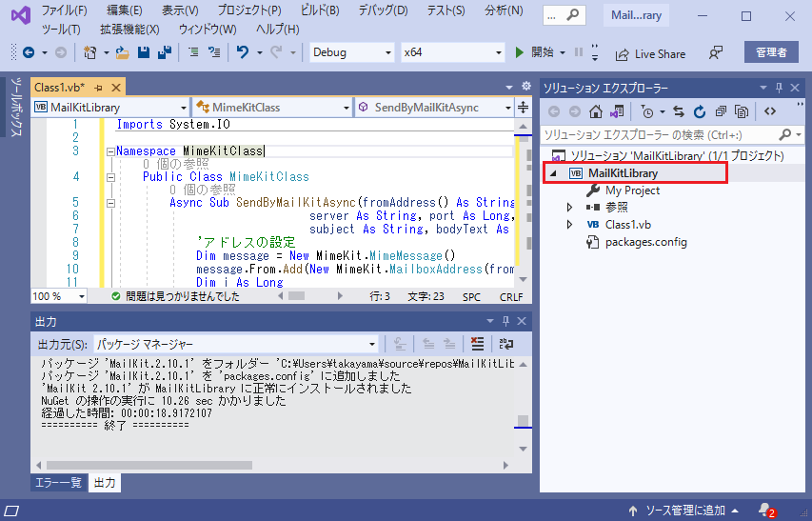Click the Clear All icon in Output panel

click(x=477, y=344)
